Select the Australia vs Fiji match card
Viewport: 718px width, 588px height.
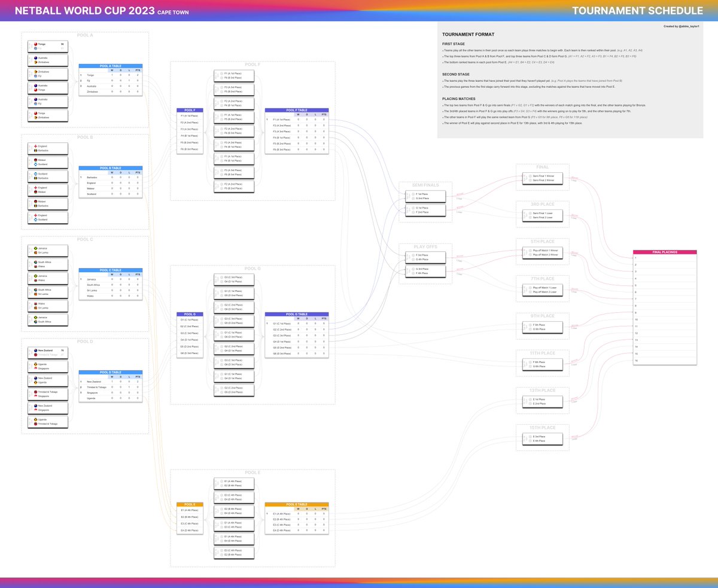(x=48, y=102)
